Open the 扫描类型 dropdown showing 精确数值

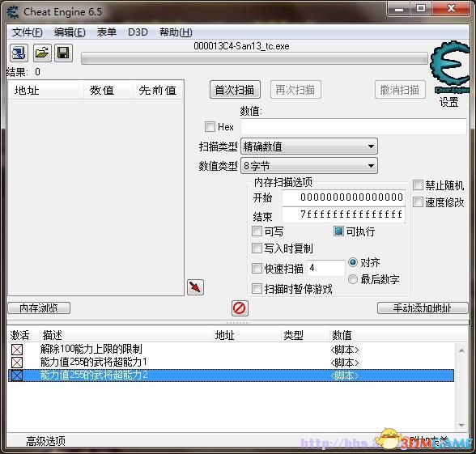click(x=309, y=146)
